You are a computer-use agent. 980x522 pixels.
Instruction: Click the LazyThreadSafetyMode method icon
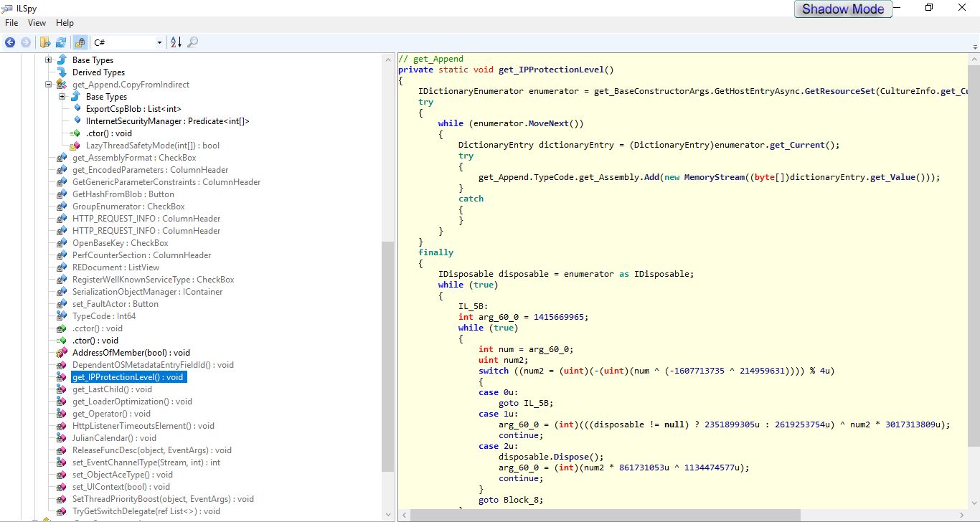[76, 146]
